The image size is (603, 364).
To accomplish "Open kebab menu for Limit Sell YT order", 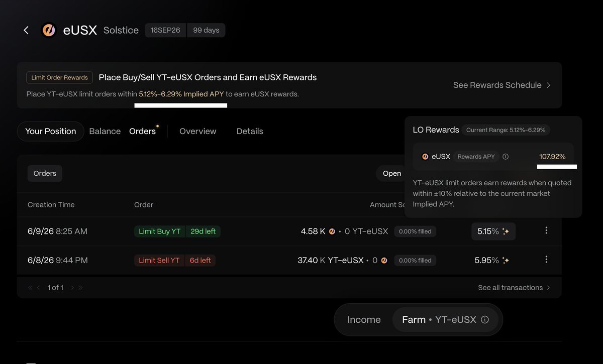I will coord(546,260).
